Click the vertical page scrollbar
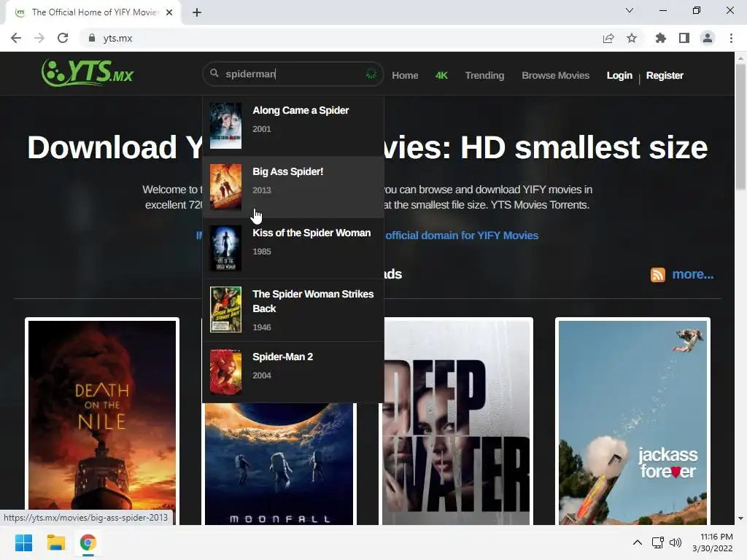This screenshot has width=747, height=560. pos(740,126)
